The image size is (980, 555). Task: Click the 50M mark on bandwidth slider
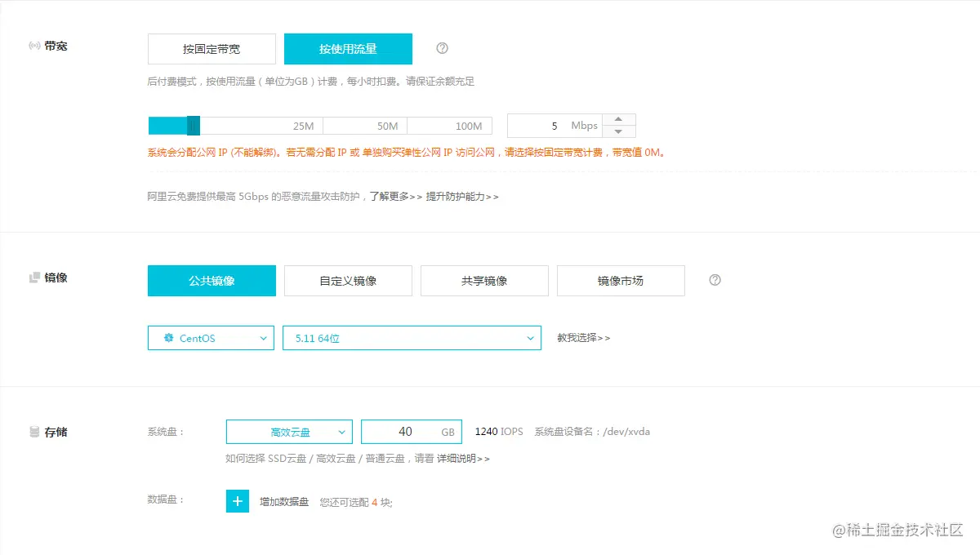coord(387,127)
